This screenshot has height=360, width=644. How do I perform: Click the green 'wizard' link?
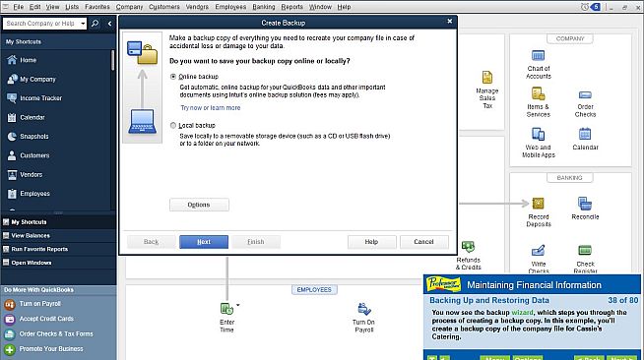(x=522, y=313)
